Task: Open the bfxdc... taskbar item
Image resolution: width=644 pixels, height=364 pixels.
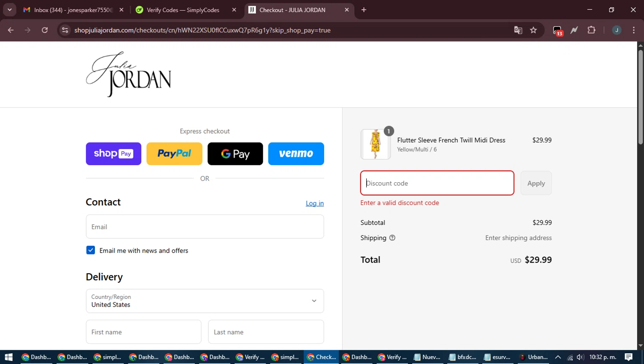Action: 462,357
